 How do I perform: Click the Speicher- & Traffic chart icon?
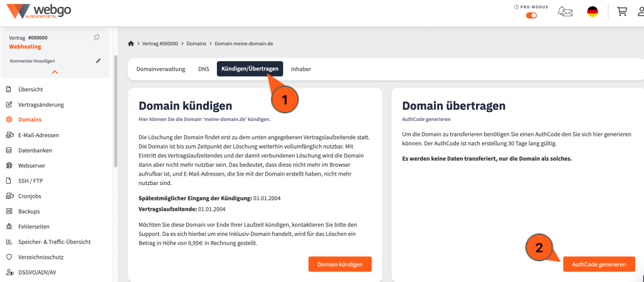(9, 242)
